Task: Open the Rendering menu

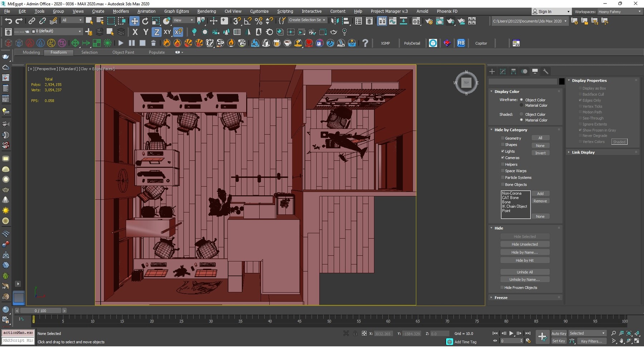Action: (206, 11)
